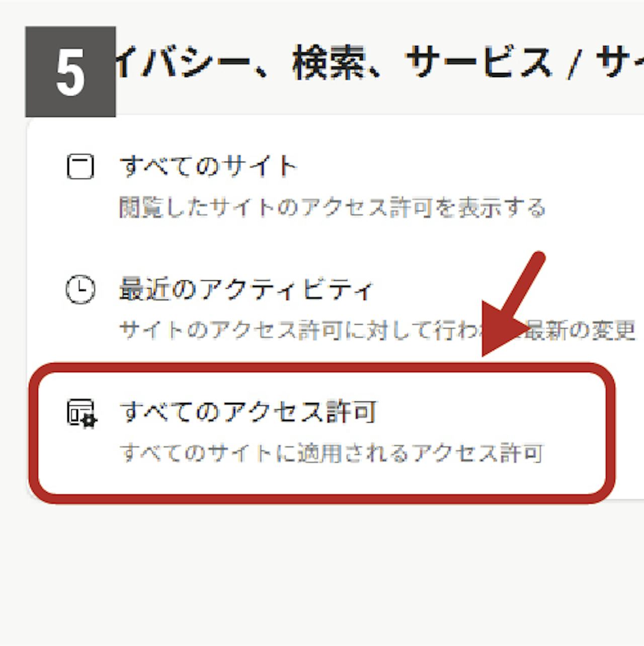Open the すべてのサイト title
This screenshot has width=644, height=646.
click(208, 167)
